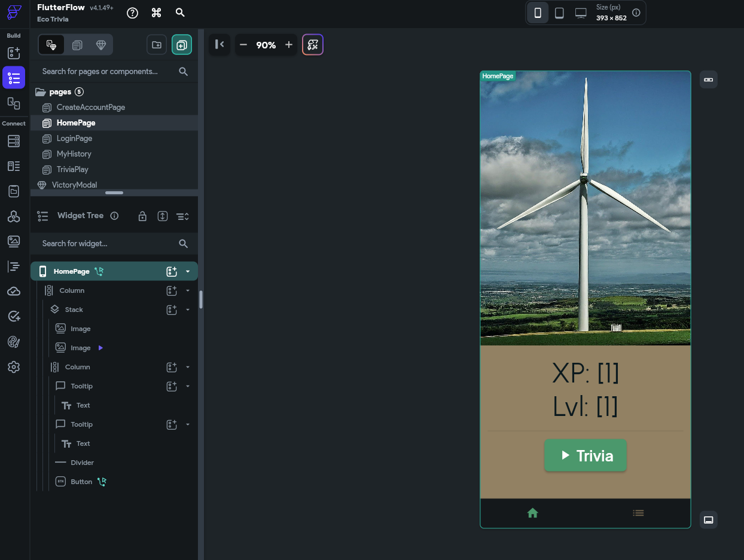
Task: Open Theme Settings paint icon in sidebar
Action: [x=14, y=342]
